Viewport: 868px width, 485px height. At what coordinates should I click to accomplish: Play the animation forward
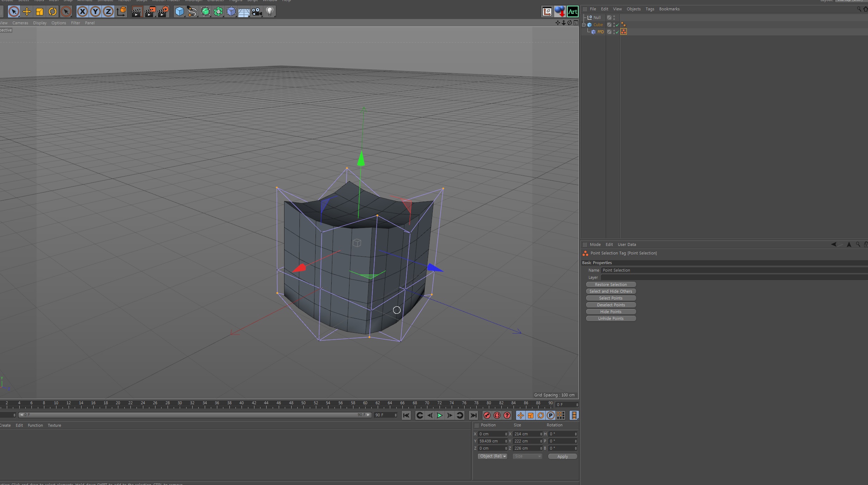(x=440, y=415)
